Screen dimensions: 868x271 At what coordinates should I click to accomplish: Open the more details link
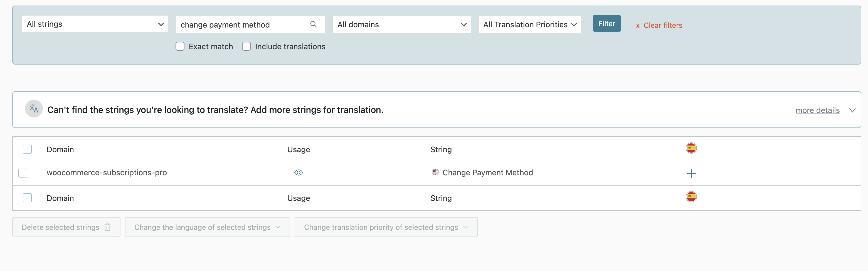click(x=817, y=110)
